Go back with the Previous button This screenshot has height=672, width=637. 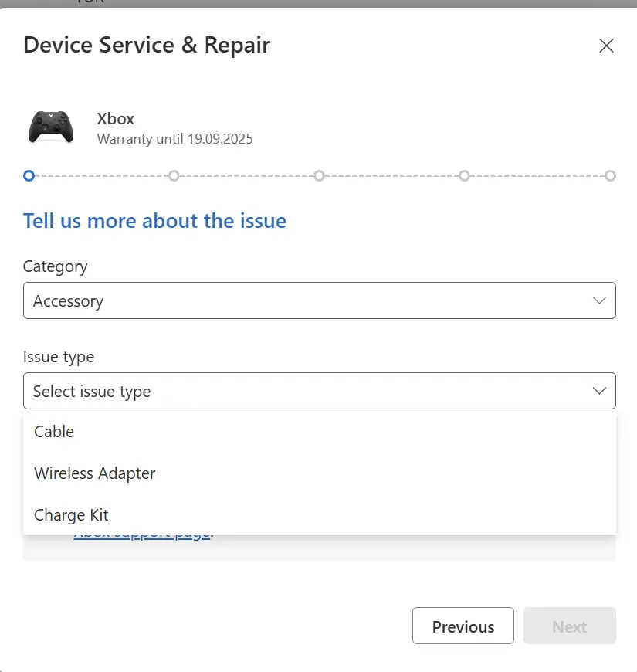463,626
